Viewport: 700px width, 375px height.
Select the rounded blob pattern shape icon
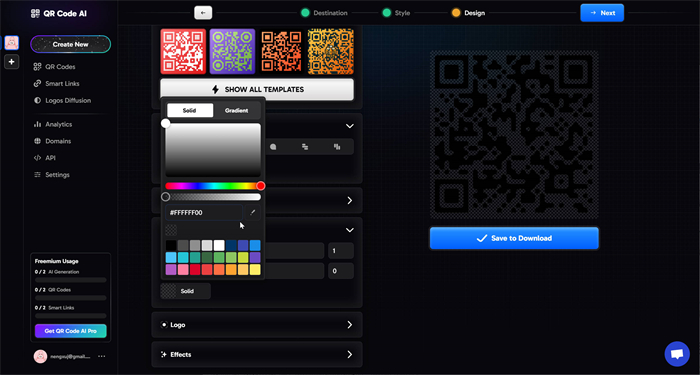pos(273,146)
